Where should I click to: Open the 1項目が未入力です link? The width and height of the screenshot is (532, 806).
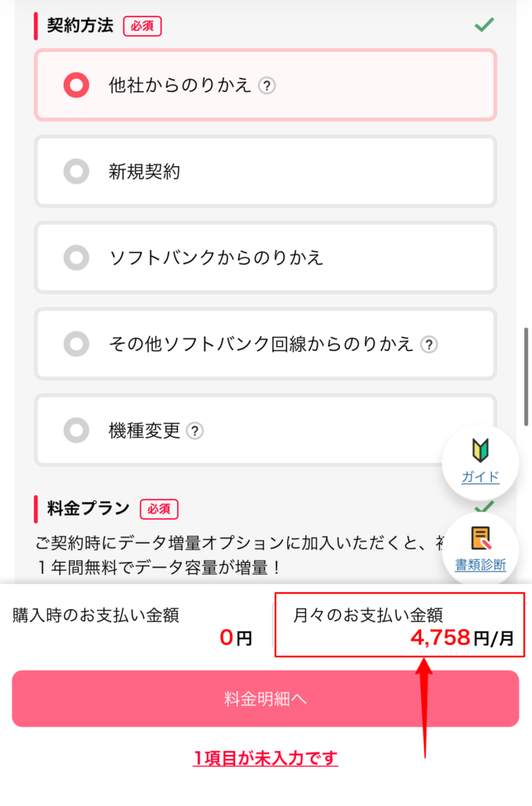pos(266,757)
